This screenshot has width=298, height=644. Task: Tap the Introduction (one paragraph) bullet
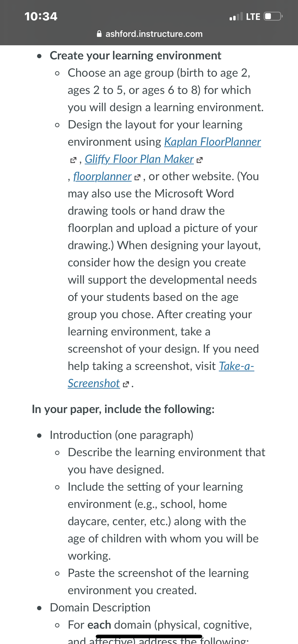(x=121, y=435)
